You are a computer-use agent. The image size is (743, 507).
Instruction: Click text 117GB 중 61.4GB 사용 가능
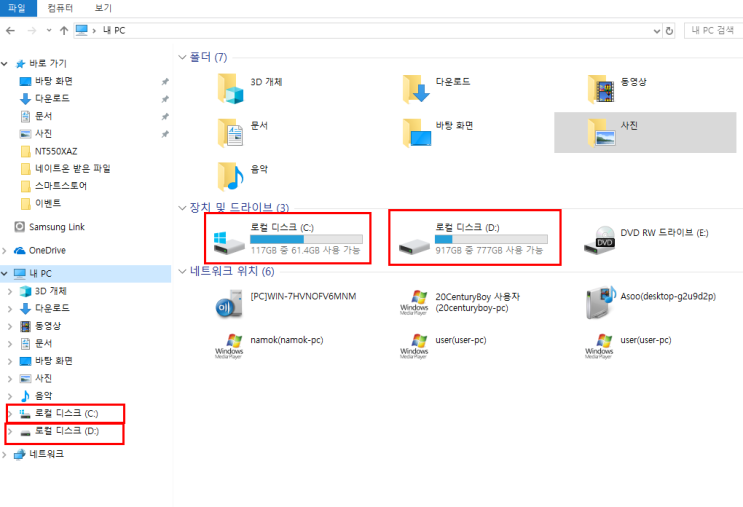[x=305, y=250]
